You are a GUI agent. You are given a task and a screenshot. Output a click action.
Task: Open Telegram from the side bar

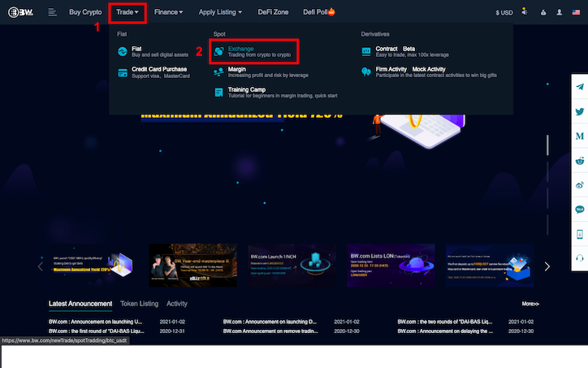580,87
